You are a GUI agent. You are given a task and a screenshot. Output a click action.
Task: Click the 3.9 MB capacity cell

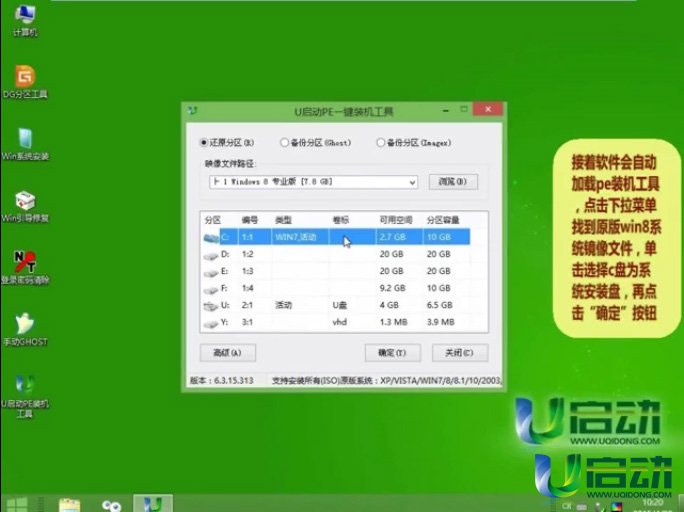pyautogui.click(x=441, y=322)
